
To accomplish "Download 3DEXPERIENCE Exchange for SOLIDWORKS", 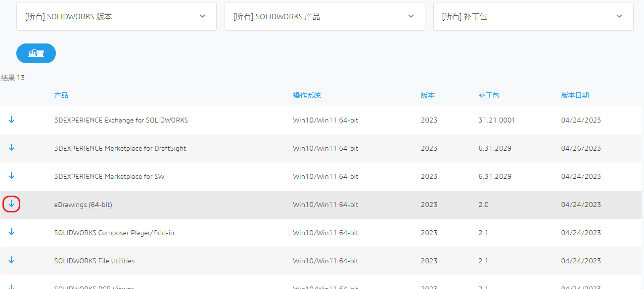I will [x=12, y=120].
